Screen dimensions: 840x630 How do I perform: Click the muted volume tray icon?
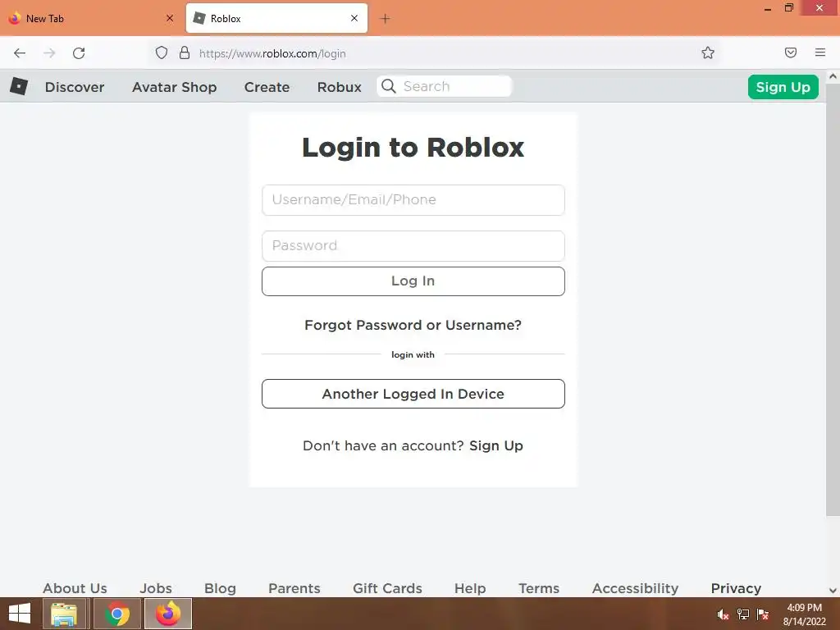(723, 614)
